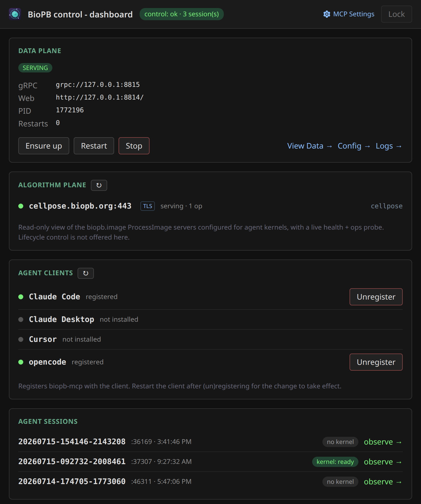Click the opencode client name

pos(48,362)
